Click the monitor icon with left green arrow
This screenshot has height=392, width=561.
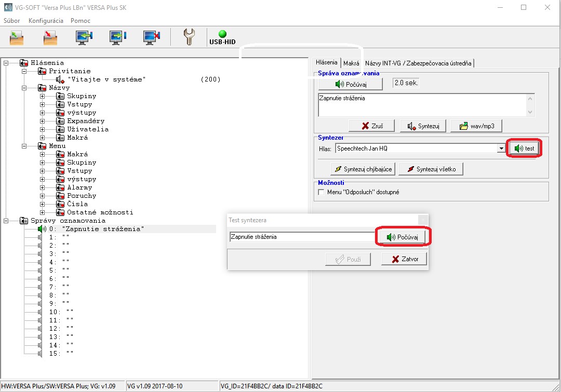tap(84, 37)
